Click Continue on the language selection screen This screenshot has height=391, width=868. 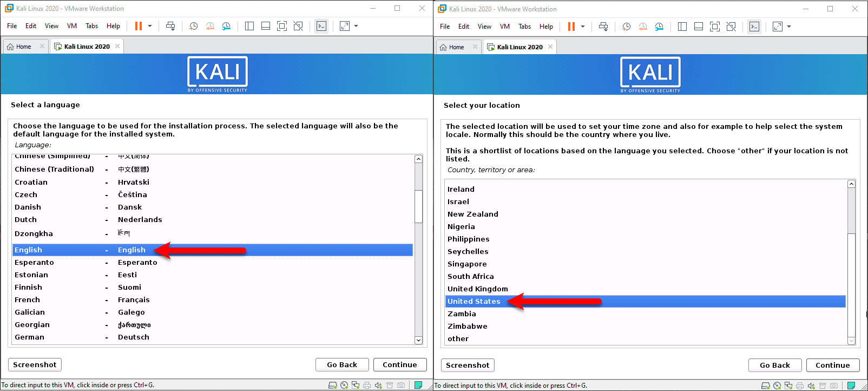(400, 364)
